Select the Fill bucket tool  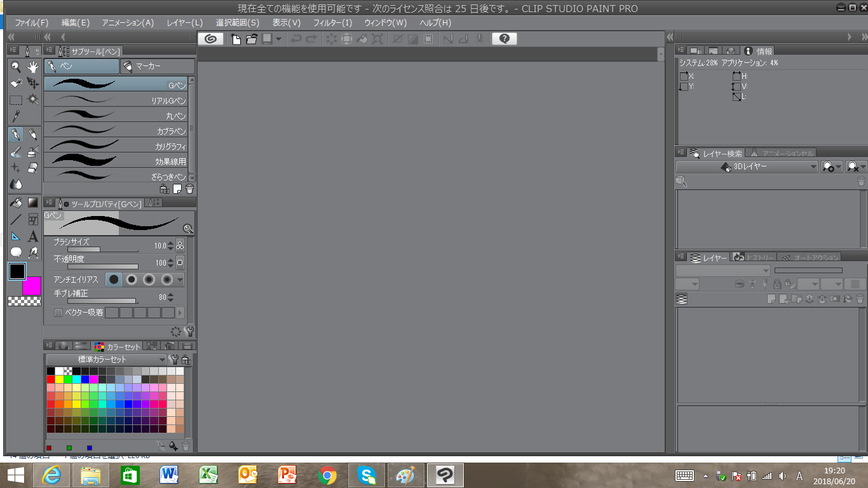pyautogui.click(x=16, y=203)
